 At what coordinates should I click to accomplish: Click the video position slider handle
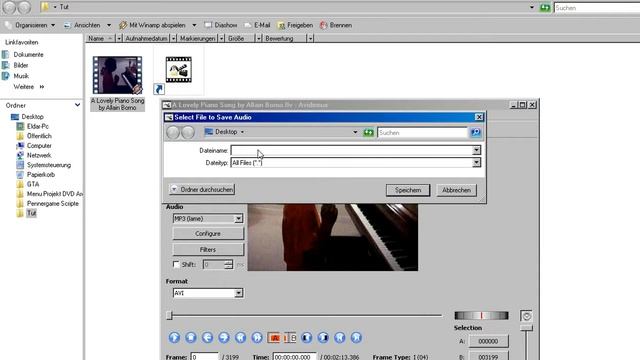pos(169,315)
